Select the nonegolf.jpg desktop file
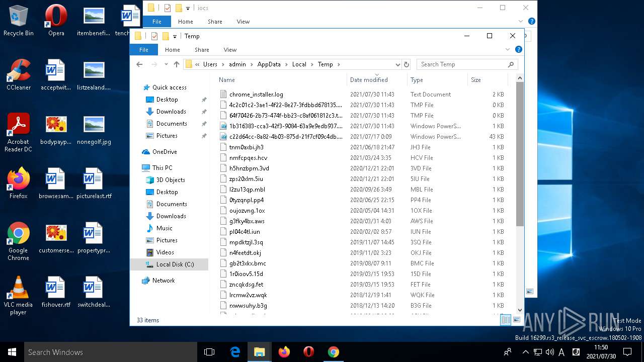Viewport: 644px width, 362px height. (94, 129)
